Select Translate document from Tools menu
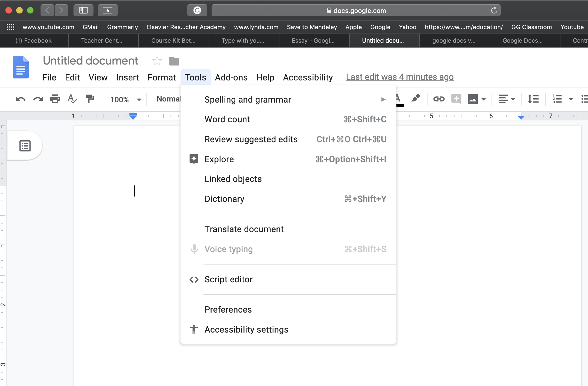The height and width of the screenshot is (386, 588). [243, 229]
